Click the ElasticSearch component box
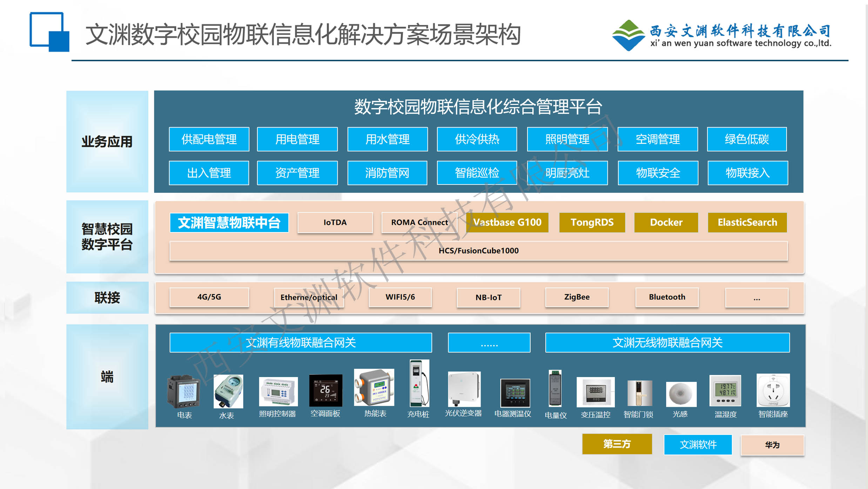Screen dimensions: 868x489 click(747, 223)
